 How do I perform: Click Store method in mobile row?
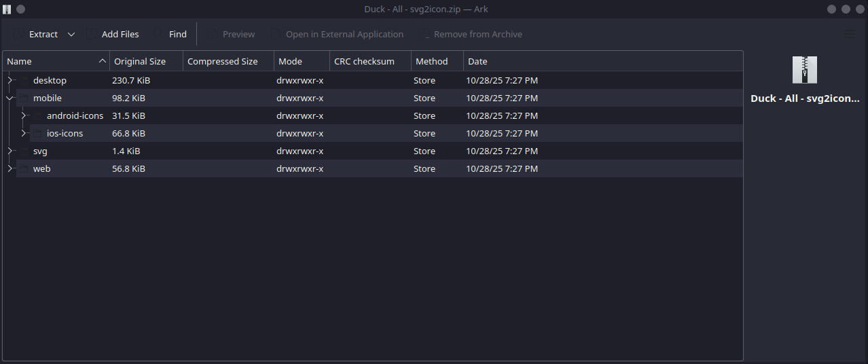(424, 98)
